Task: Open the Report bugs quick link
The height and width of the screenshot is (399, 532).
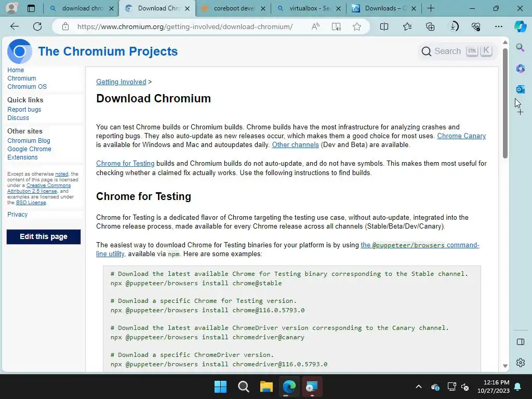Action: click(x=24, y=110)
